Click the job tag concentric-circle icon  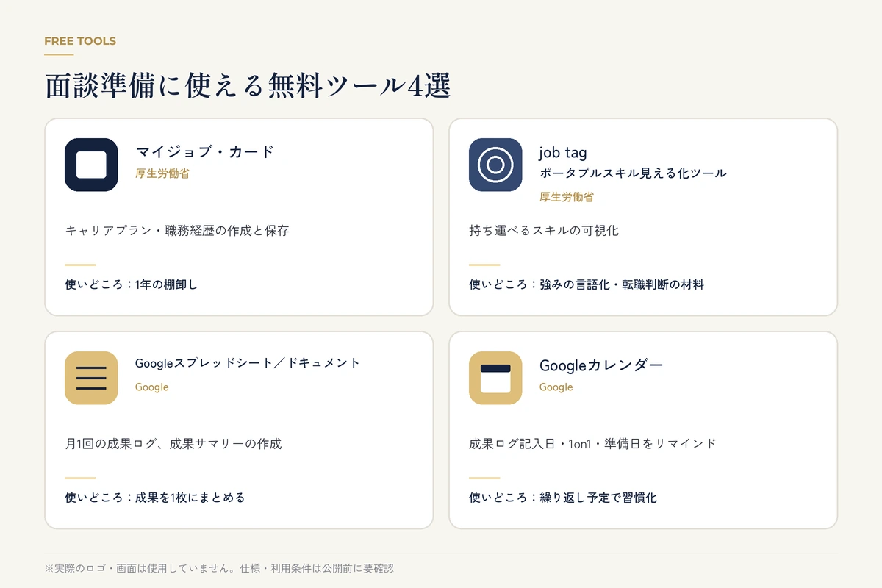[x=495, y=165]
